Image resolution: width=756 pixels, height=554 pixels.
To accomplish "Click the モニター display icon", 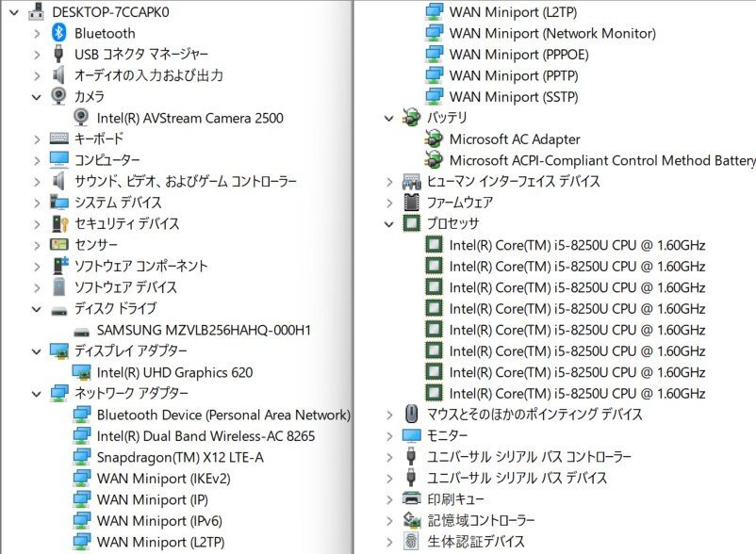I will (411, 435).
